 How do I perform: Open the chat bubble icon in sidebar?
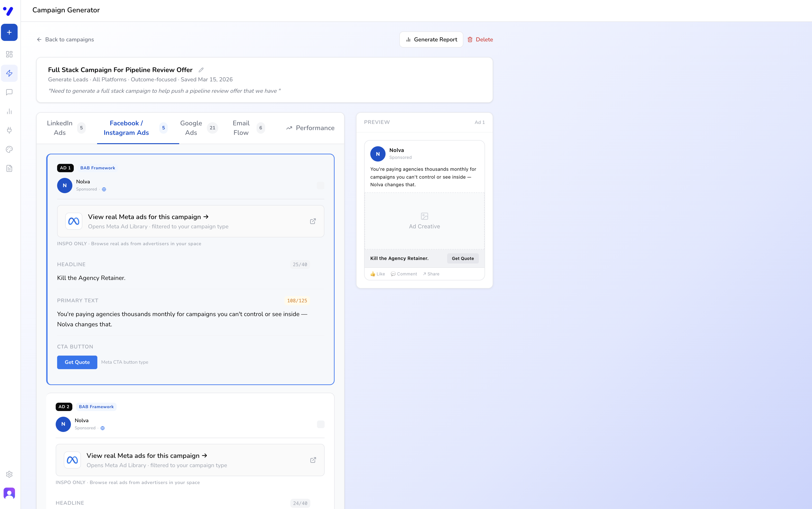click(9, 92)
